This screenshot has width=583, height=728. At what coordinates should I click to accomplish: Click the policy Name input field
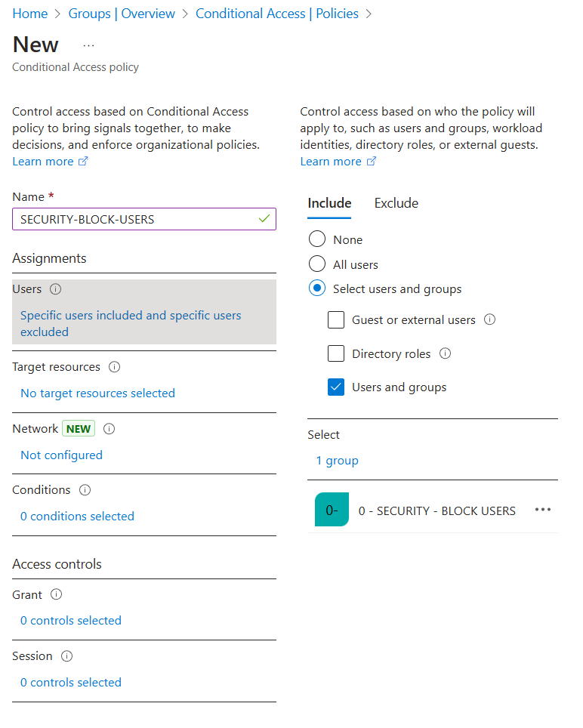click(144, 219)
